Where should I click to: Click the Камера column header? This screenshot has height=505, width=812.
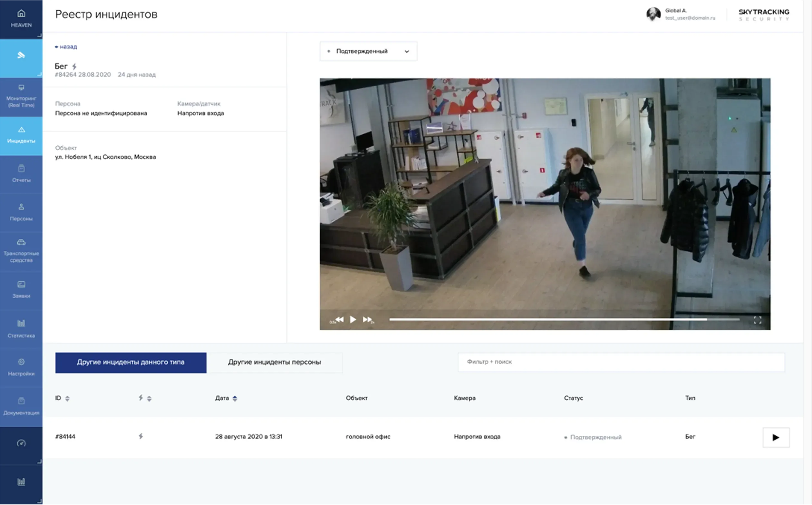[464, 398]
